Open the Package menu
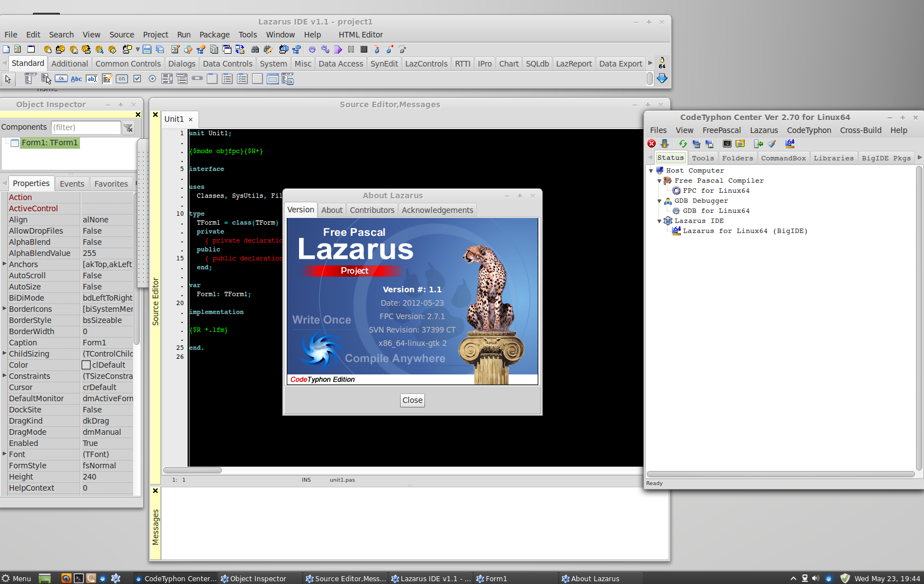924x584 pixels. tap(215, 35)
